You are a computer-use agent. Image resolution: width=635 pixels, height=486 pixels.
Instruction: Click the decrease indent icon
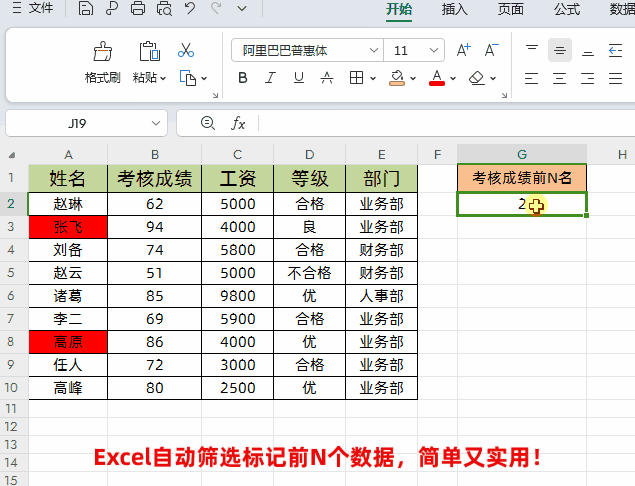(616, 50)
